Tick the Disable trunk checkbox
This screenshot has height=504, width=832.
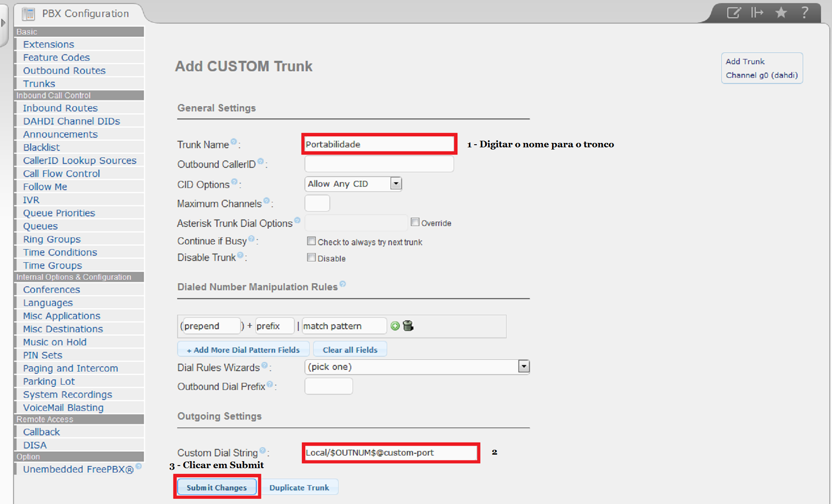311,257
